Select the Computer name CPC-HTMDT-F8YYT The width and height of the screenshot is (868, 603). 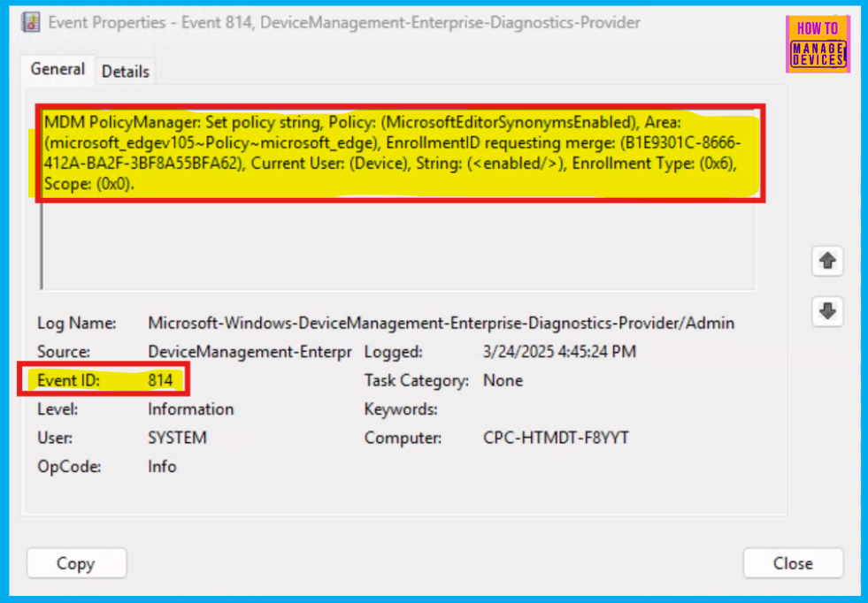[556, 439]
